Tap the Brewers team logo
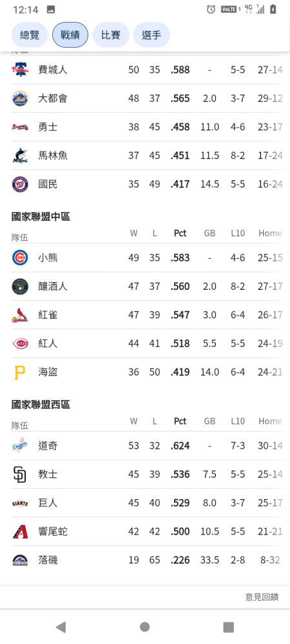The width and height of the screenshot is (290, 644). tap(20, 287)
